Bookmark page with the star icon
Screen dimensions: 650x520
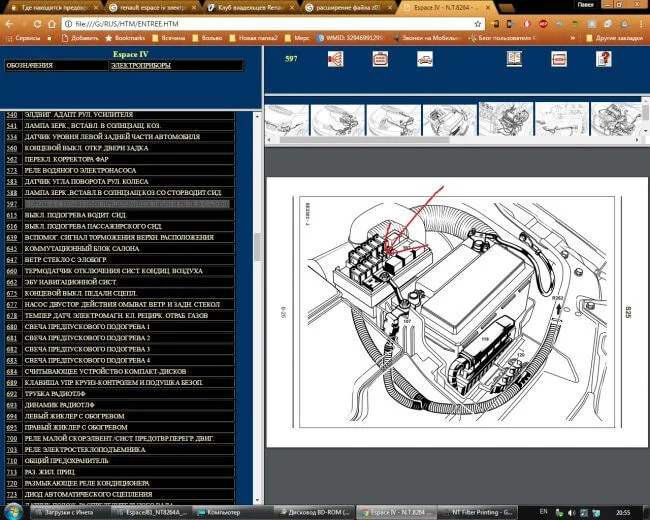pyautogui.click(x=478, y=22)
